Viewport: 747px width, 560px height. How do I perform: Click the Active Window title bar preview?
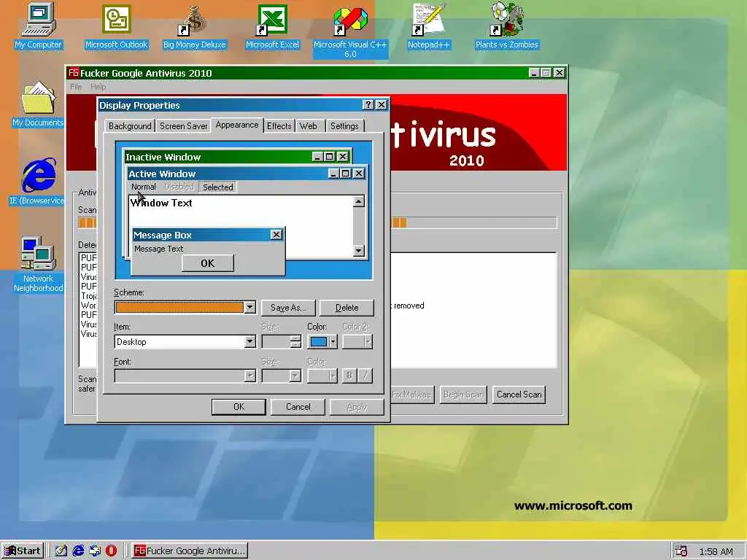click(x=247, y=174)
